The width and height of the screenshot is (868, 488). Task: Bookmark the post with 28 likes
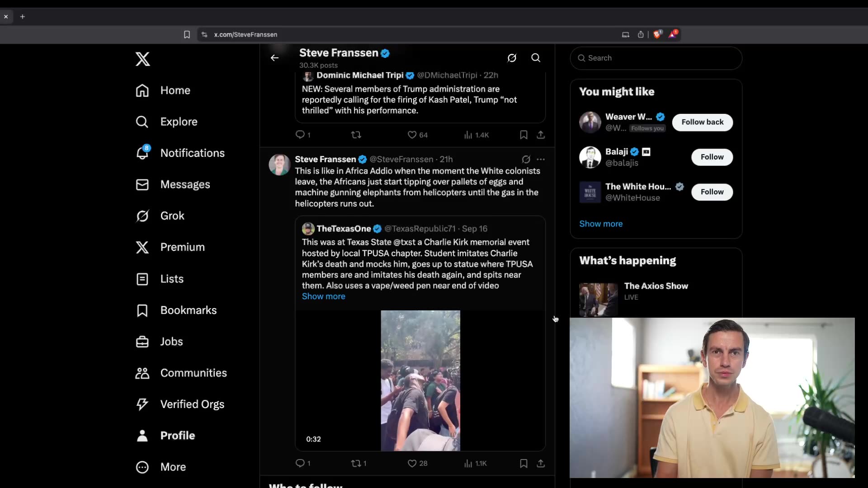coord(524,463)
